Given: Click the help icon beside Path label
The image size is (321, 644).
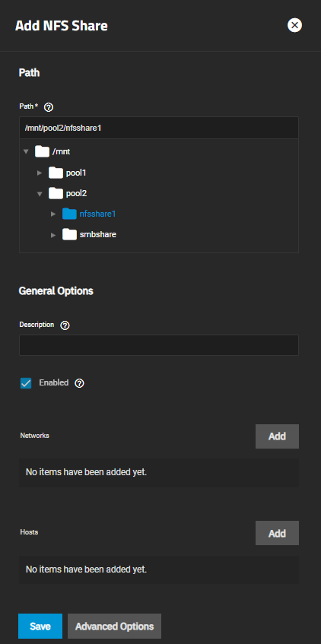Looking at the screenshot, I should click(x=49, y=107).
